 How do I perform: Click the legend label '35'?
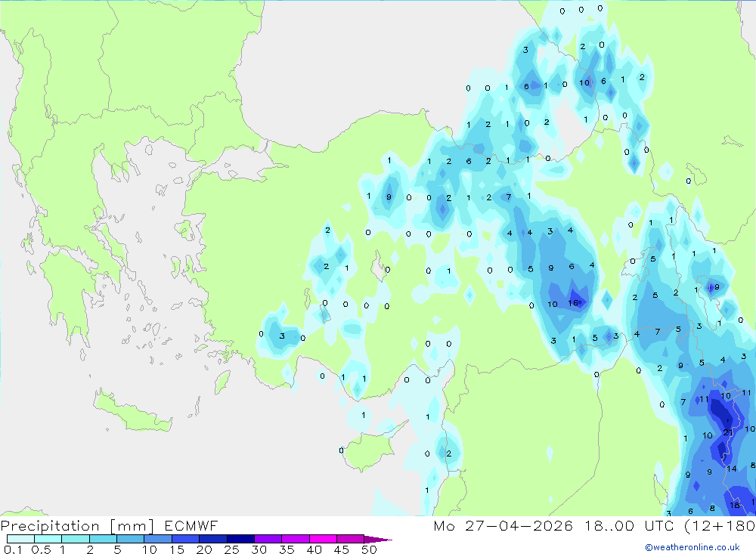[x=287, y=549]
